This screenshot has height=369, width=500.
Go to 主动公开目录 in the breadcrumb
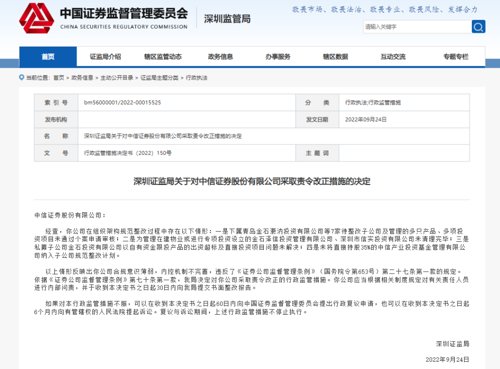click(x=117, y=78)
